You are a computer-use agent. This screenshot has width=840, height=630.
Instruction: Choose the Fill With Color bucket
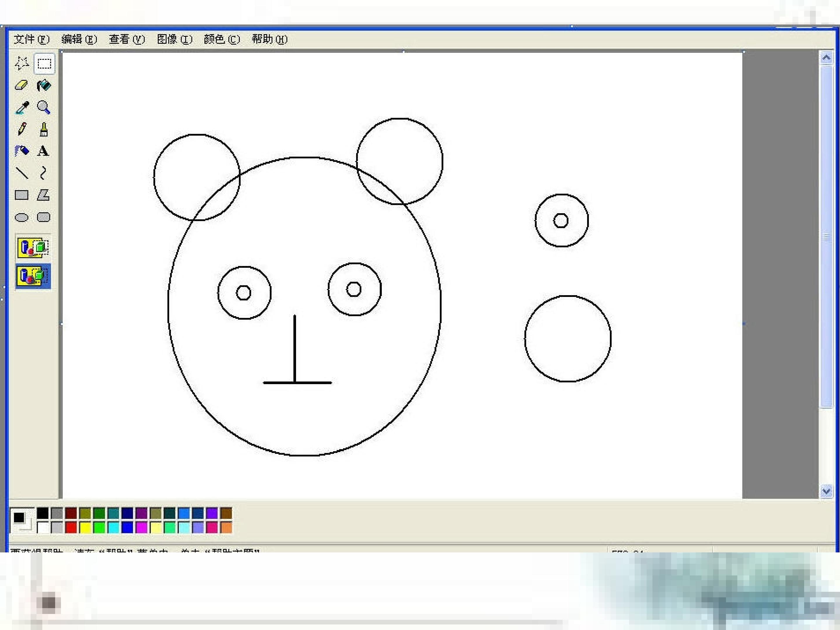pyautogui.click(x=44, y=85)
